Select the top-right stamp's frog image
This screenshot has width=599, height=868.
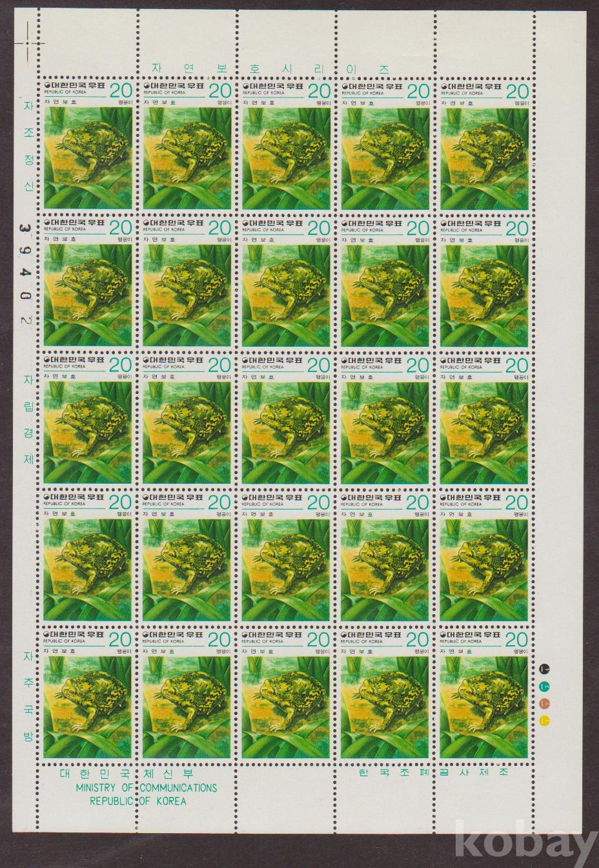pyautogui.click(x=483, y=158)
